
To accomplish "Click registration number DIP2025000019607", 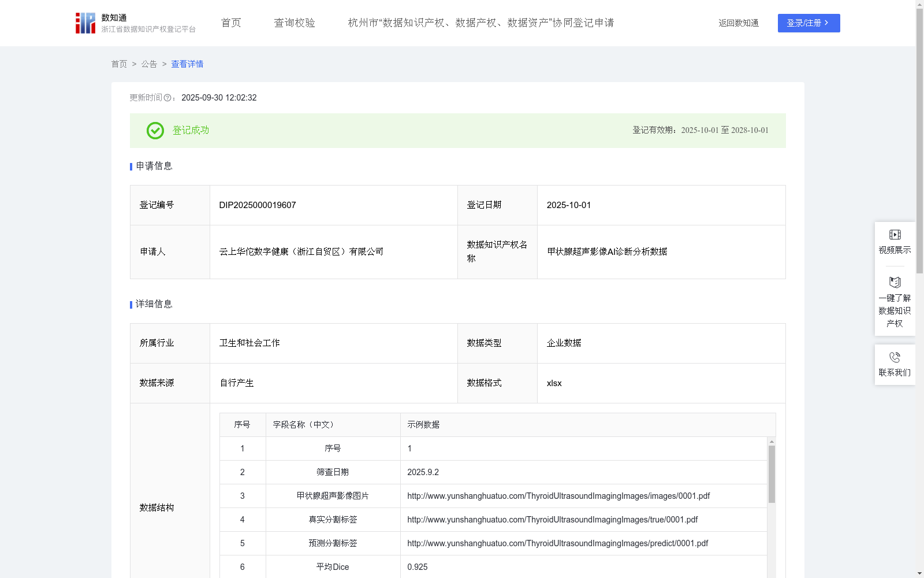I will pyautogui.click(x=258, y=205).
